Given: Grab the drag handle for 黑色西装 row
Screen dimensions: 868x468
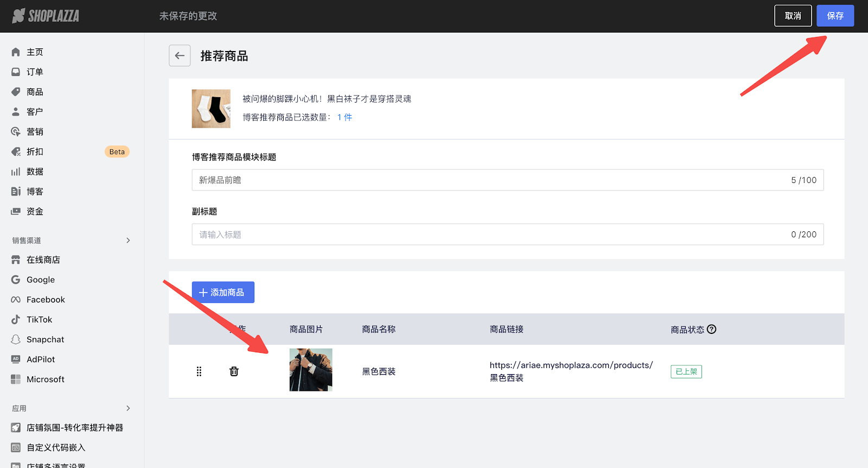Looking at the screenshot, I should [199, 371].
